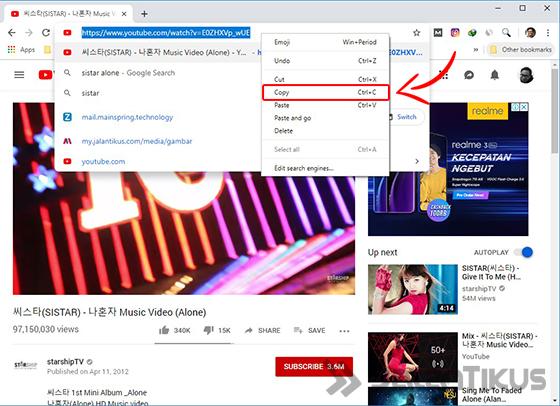Expand the context menu submenu arrow
The width and height of the screenshot is (560, 406).
(x=417, y=161)
